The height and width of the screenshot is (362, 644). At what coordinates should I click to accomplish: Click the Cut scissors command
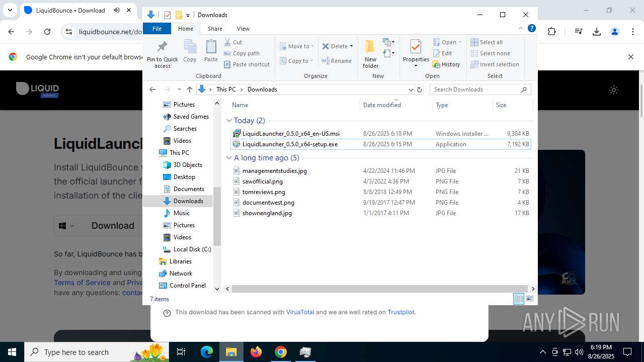233,42
